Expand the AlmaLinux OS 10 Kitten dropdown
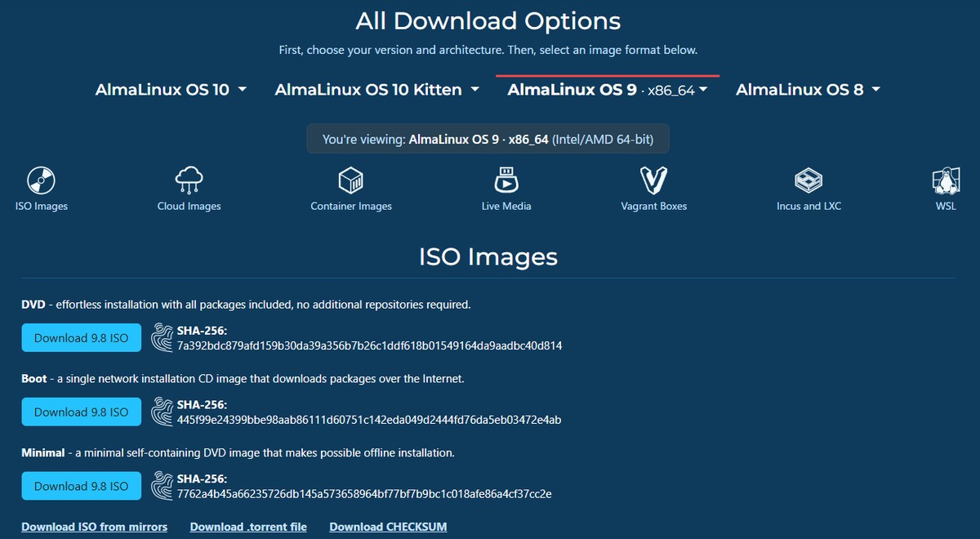This screenshot has width=980, height=539. tap(376, 90)
